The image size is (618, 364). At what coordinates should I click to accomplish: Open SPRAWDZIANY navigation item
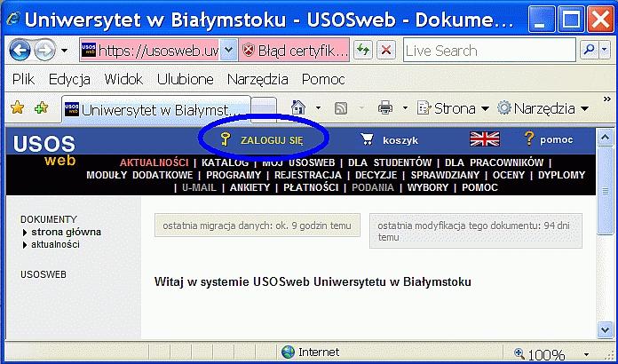pos(445,175)
